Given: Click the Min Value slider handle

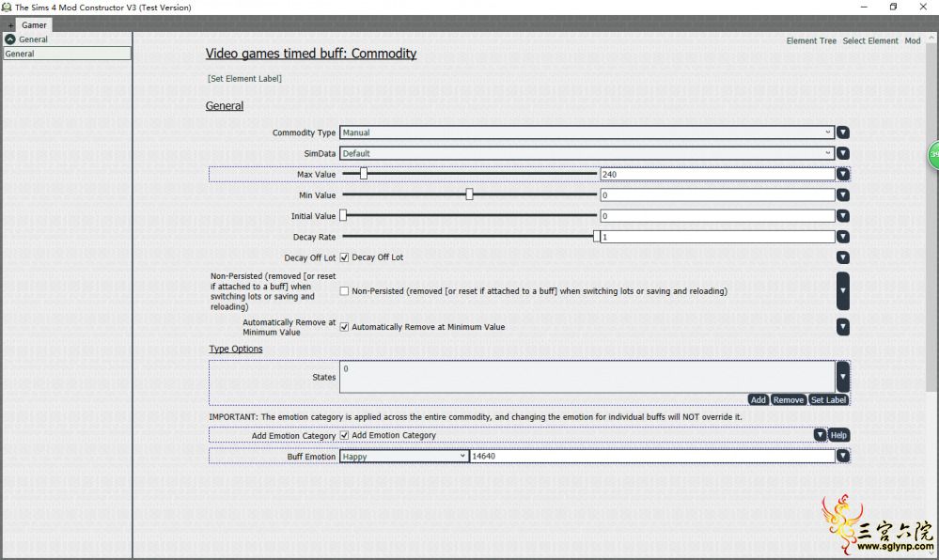Looking at the screenshot, I should tap(470, 194).
